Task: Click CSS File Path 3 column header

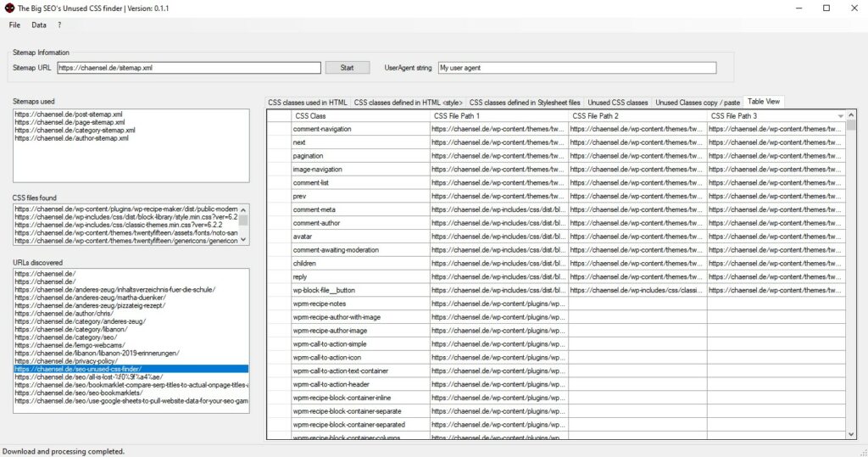Action: click(776, 116)
